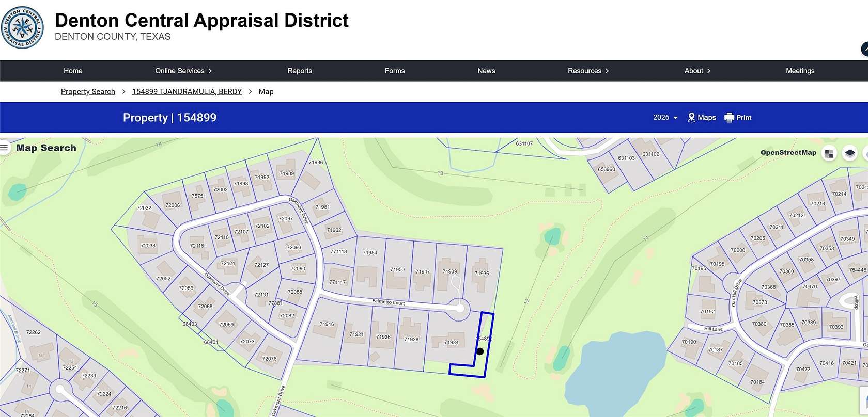868x417 pixels.
Task: Select parcel 70373 on the map
Action: pyautogui.click(x=760, y=302)
